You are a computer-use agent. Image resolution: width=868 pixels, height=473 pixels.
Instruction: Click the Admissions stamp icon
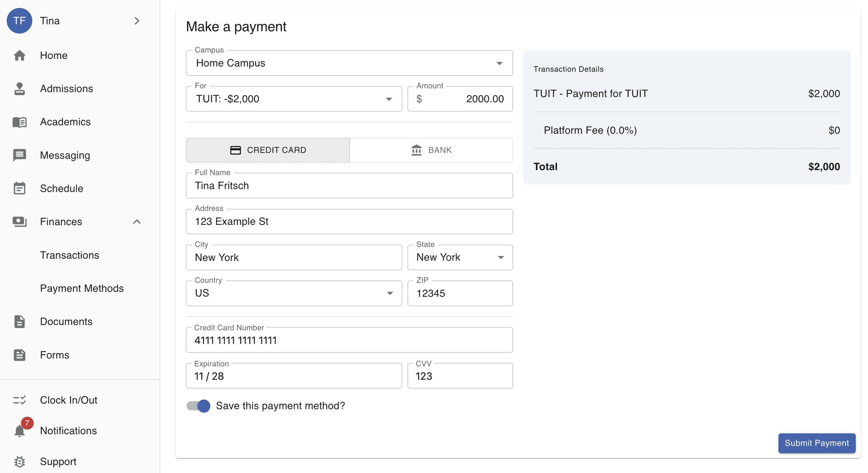[19, 89]
